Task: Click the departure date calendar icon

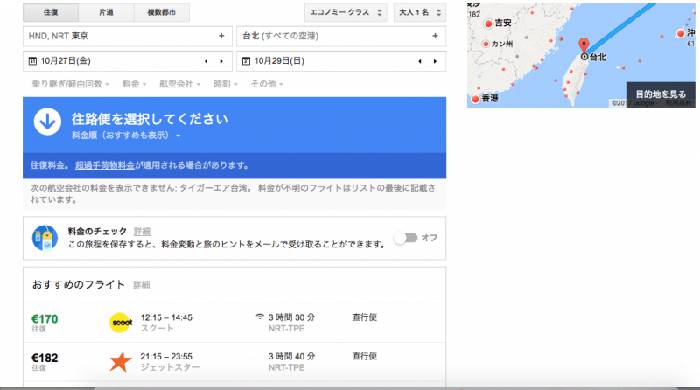Action: coord(33,61)
